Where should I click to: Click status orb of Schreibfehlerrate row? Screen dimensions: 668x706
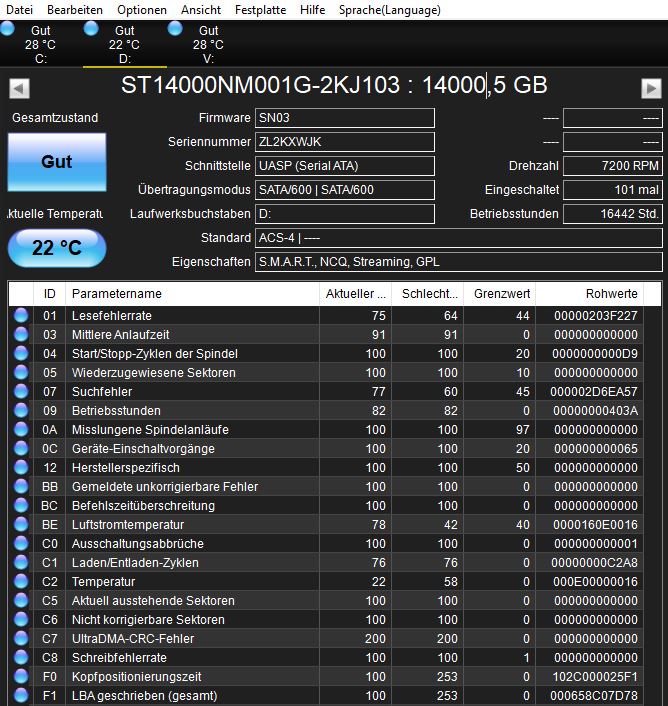(x=21, y=657)
